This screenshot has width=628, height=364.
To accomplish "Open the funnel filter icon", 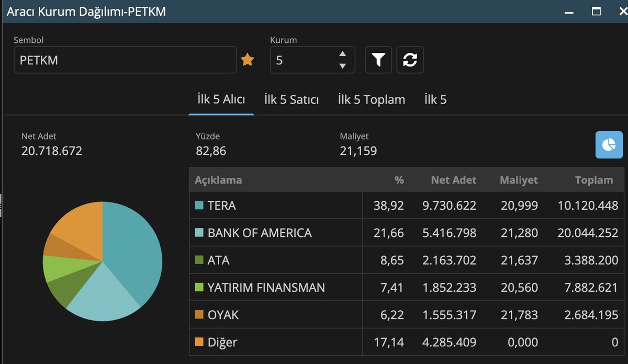I will tap(378, 60).
